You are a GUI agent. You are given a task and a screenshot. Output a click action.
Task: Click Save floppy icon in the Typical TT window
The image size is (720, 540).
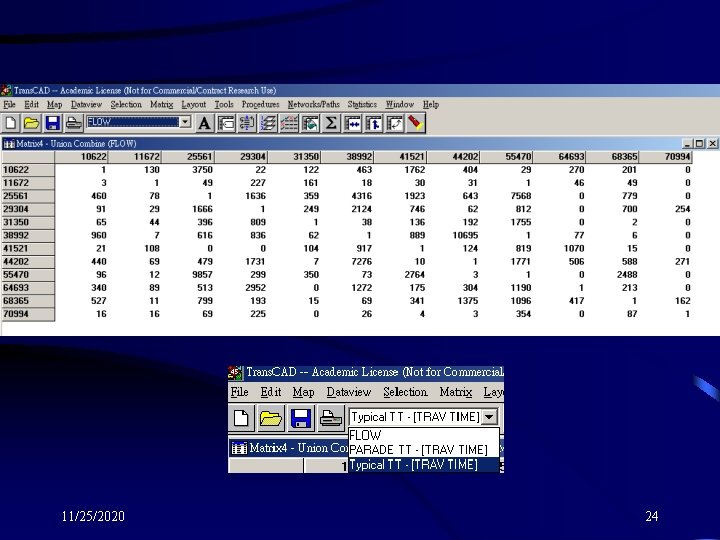point(301,418)
